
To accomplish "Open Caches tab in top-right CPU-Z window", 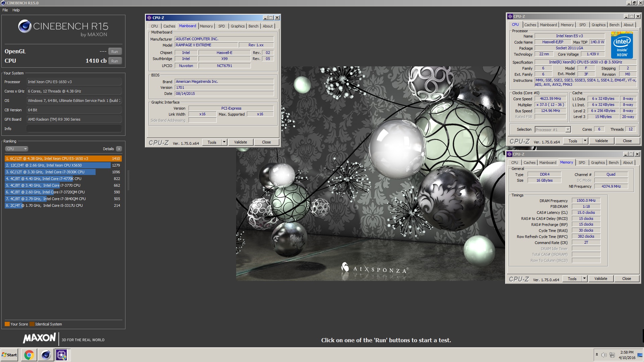I will click(530, 25).
